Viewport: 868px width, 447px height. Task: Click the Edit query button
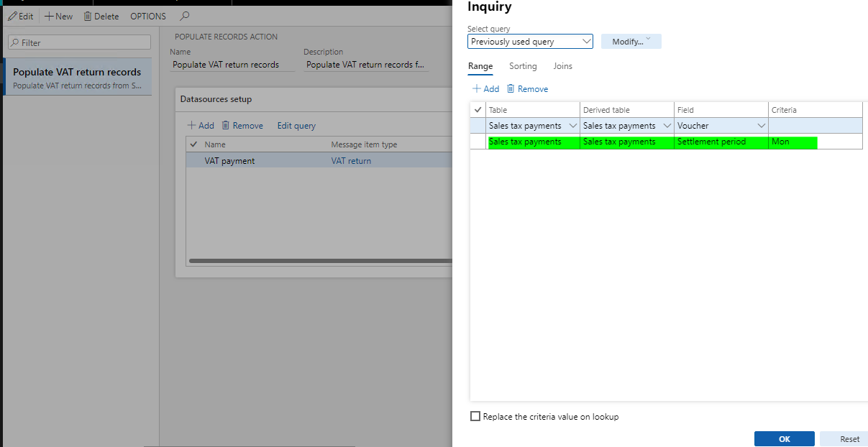pos(296,125)
